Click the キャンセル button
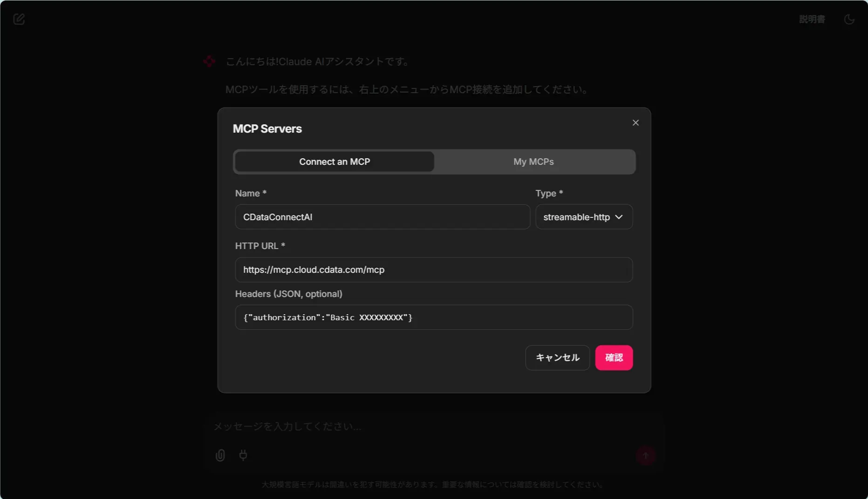868x499 pixels. pyautogui.click(x=557, y=357)
